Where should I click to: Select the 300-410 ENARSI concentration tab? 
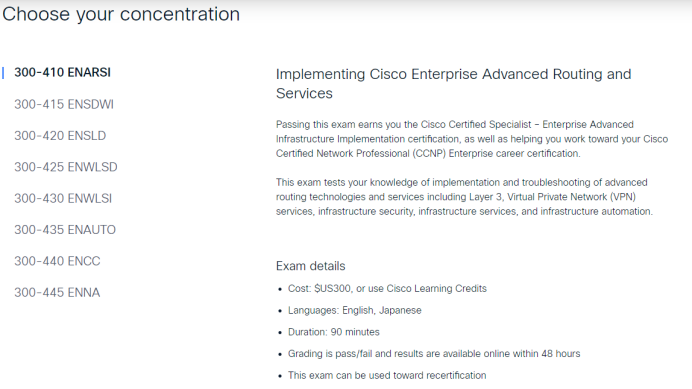pyautogui.click(x=62, y=72)
